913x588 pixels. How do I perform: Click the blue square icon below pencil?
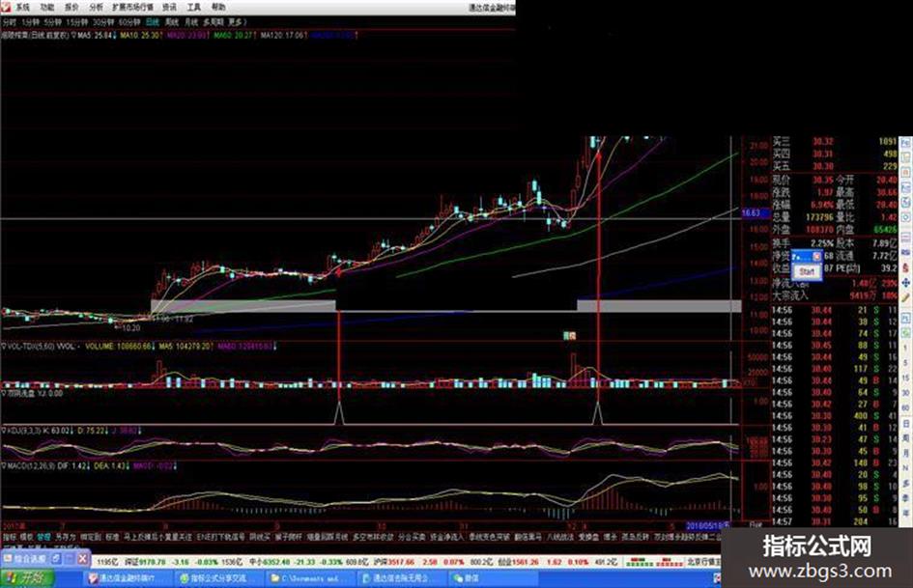pyautogui.click(x=906, y=318)
